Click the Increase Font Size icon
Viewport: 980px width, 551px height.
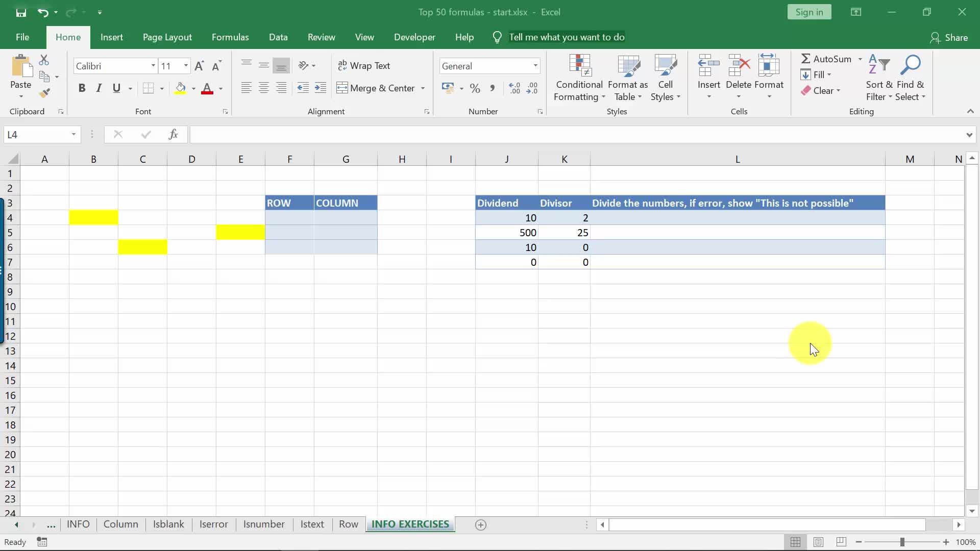coord(199,66)
